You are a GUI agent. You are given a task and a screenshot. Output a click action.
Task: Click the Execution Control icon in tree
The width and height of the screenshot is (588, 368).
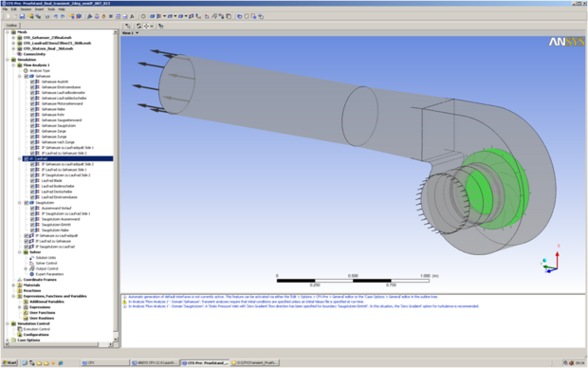[20, 329]
